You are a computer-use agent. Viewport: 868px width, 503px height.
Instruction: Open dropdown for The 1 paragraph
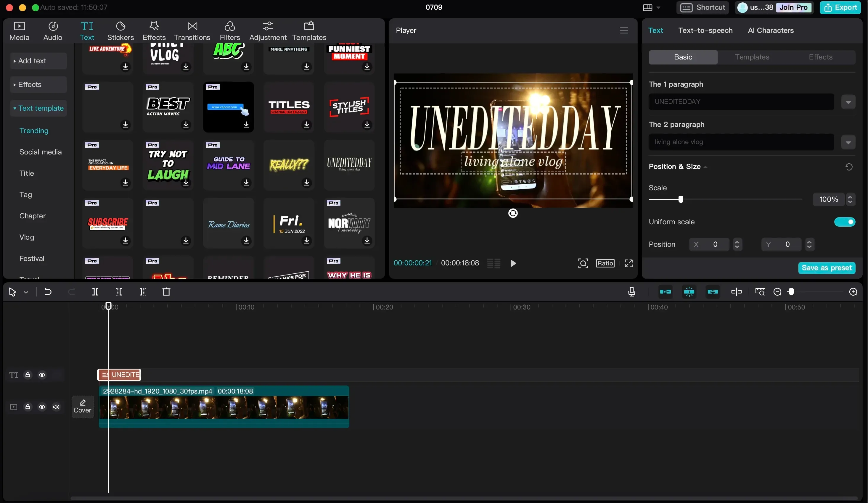pyautogui.click(x=848, y=102)
